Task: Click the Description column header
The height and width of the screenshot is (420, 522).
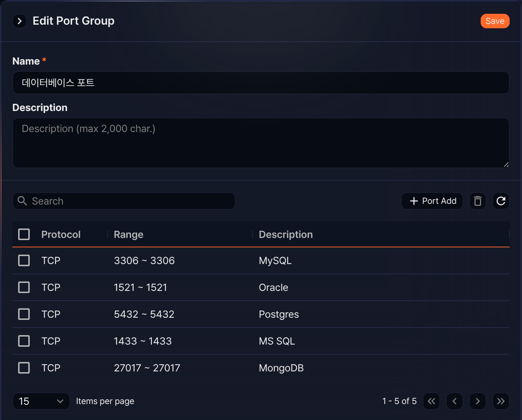Action: pyautogui.click(x=286, y=234)
